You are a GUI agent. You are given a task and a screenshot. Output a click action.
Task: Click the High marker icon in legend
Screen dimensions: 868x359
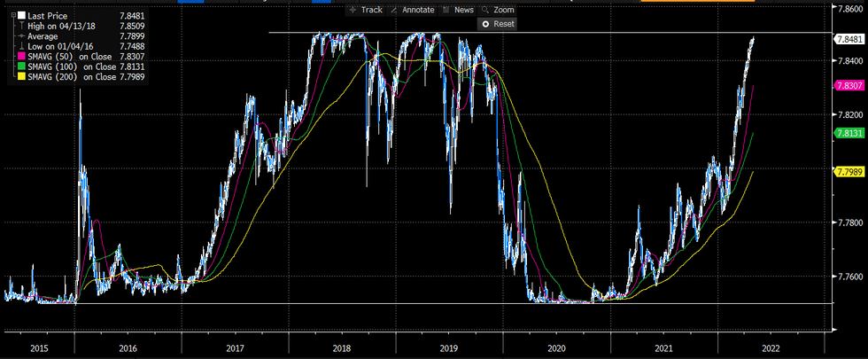pos(21,27)
